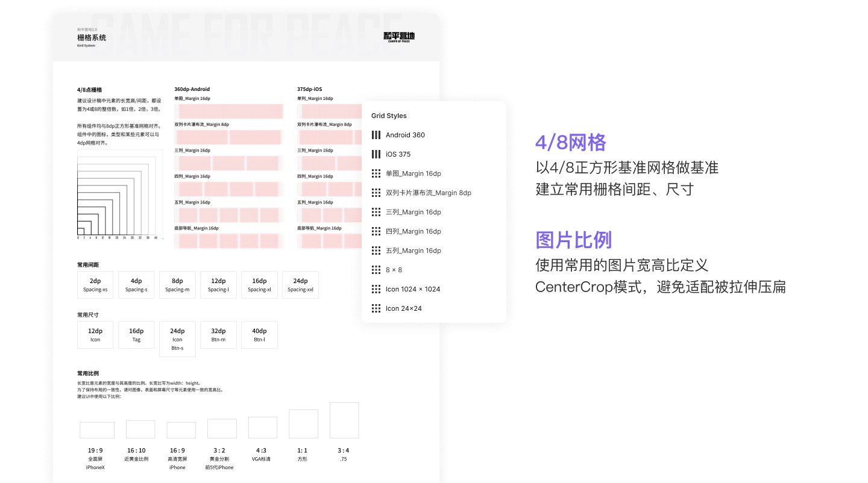Screen dimensions: 868x483
Task: Click the 24dp Spacing-xxl card
Action: point(300,285)
